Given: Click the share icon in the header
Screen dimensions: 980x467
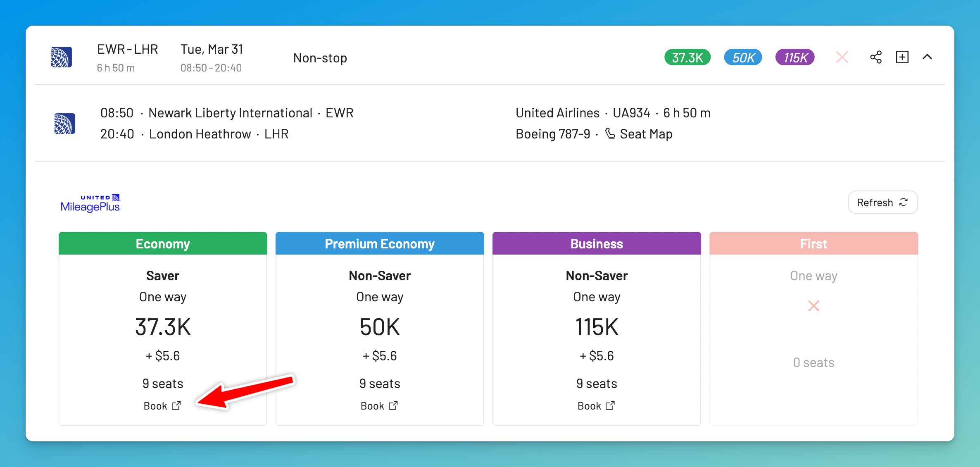Looking at the screenshot, I should [x=876, y=57].
